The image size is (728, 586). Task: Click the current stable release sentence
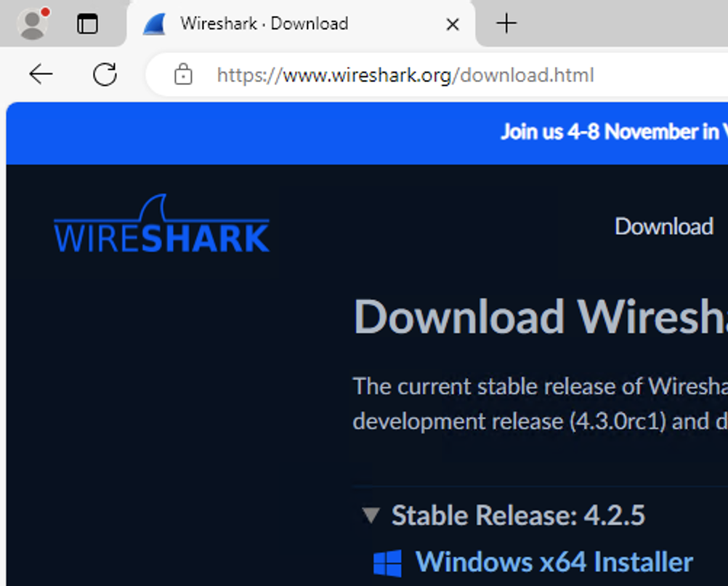point(541,386)
